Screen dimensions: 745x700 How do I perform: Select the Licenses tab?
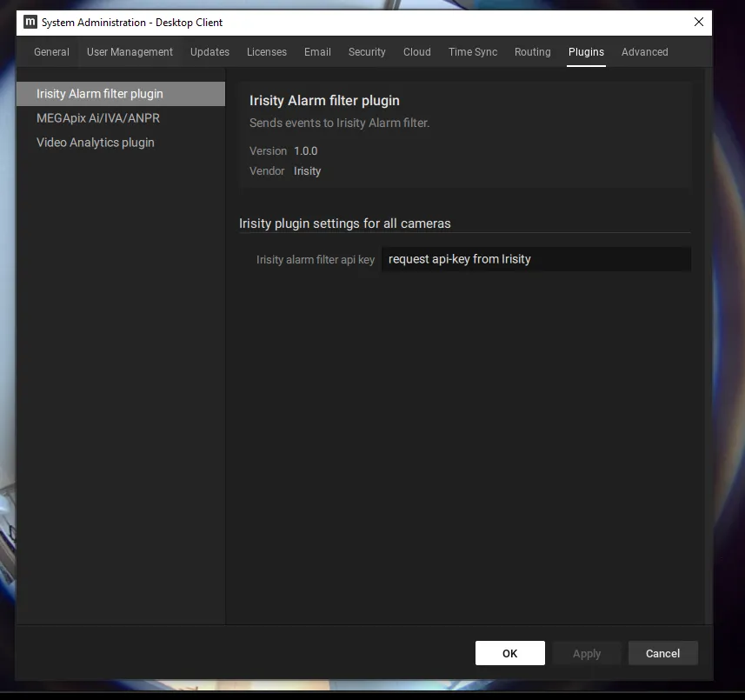[x=267, y=52]
